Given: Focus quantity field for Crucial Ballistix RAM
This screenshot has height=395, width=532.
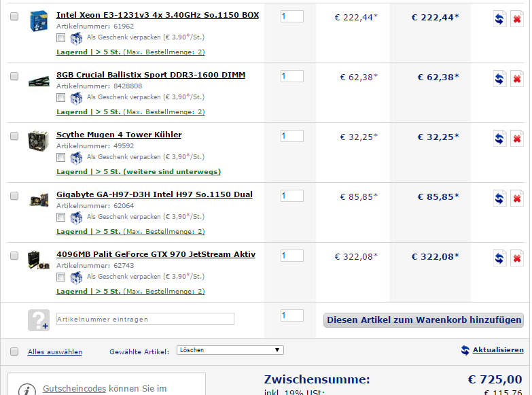Looking at the screenshot, I should (x=291, y=76).
